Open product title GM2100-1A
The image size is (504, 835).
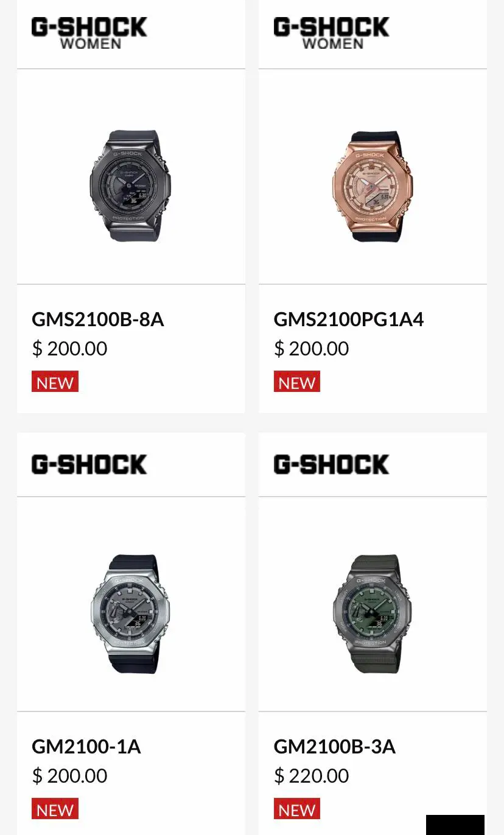pyautogui.click(x=86, y=746)
